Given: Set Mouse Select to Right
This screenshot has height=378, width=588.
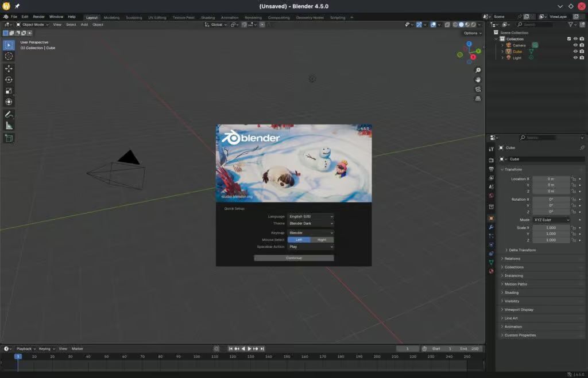Looking at the screenshot, I should coord(322,240).
